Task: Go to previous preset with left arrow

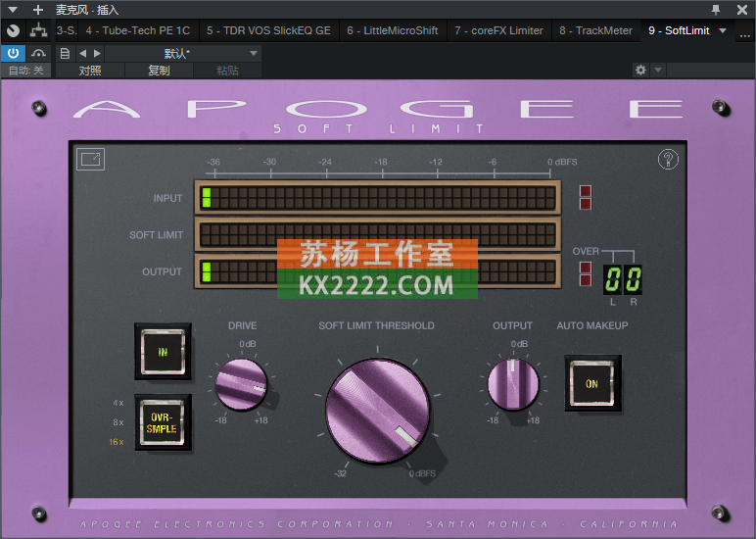Action: [83, 53]
